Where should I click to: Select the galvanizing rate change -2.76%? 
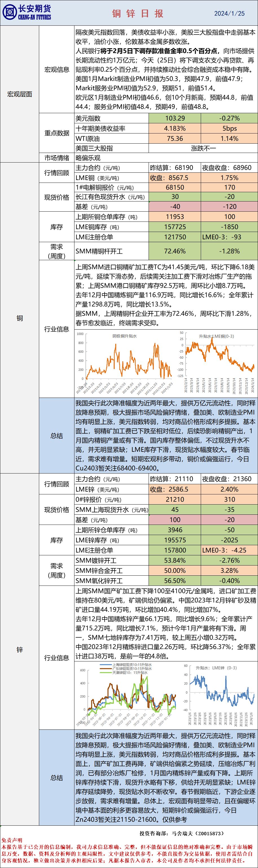(x=229, y=560)
